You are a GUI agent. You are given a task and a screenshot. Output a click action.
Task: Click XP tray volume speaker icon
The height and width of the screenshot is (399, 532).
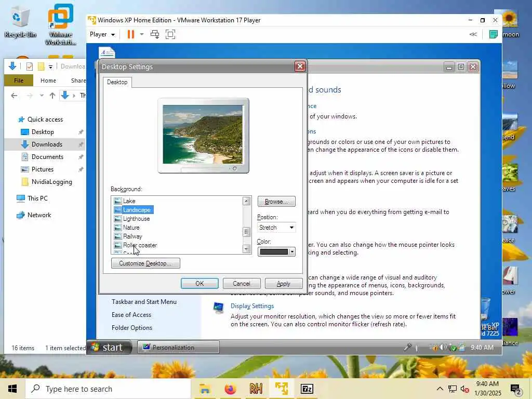[x=443, y=347]
